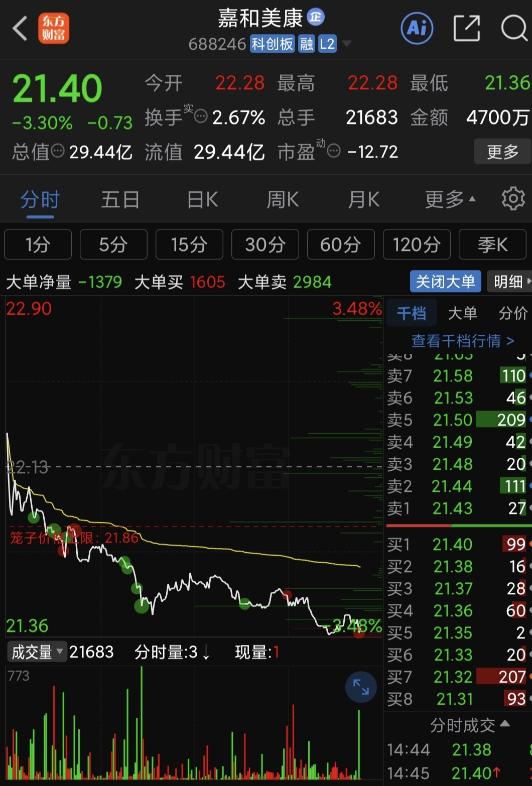The width and height of the screenshot is (532, 786).
Task: Tap the stock code 688246
Action: [x=217, y=44]
